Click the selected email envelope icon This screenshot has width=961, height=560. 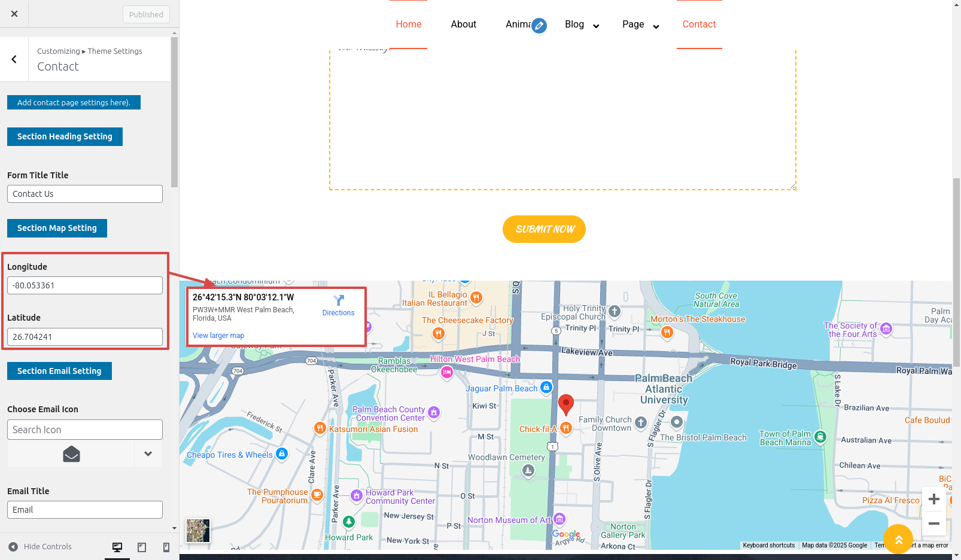[x=71, y=454]
